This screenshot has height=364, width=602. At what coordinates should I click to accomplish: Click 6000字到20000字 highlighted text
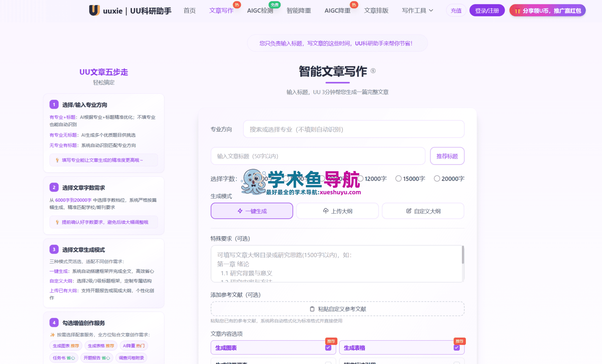point(73,200)
